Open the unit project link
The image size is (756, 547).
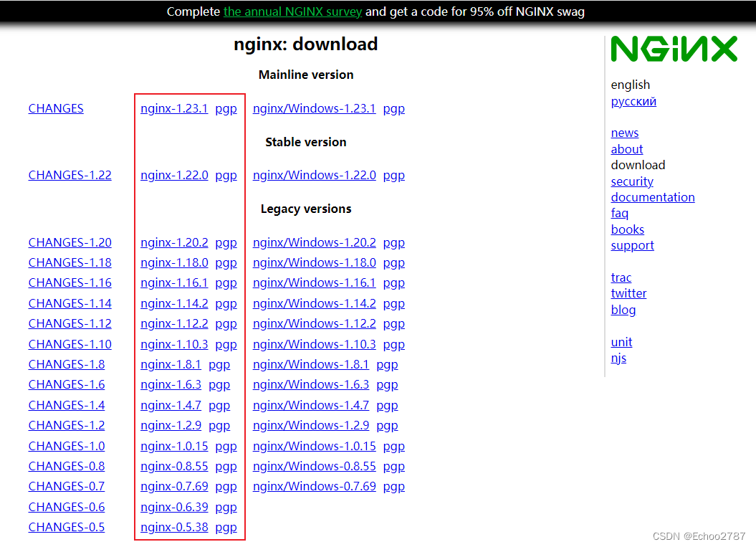pyautogui.click(x=621, y=342)
